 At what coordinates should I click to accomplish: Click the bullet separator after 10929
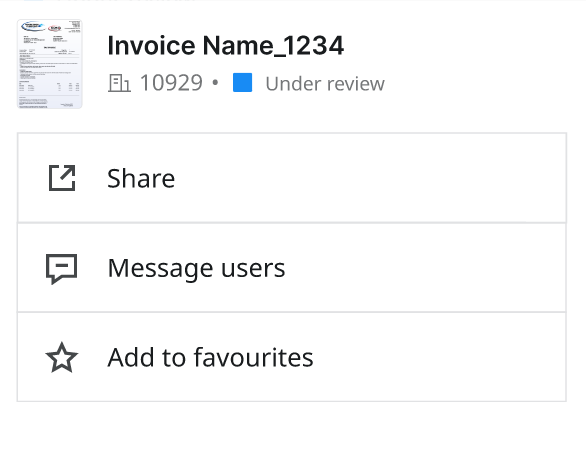(x=215, y=82)
